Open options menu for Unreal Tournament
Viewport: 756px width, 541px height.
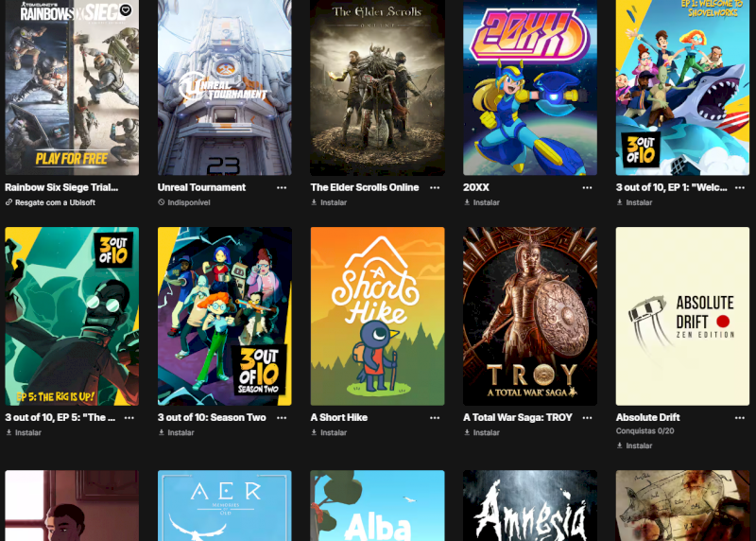pyautogui.click(x=282, y=187)
